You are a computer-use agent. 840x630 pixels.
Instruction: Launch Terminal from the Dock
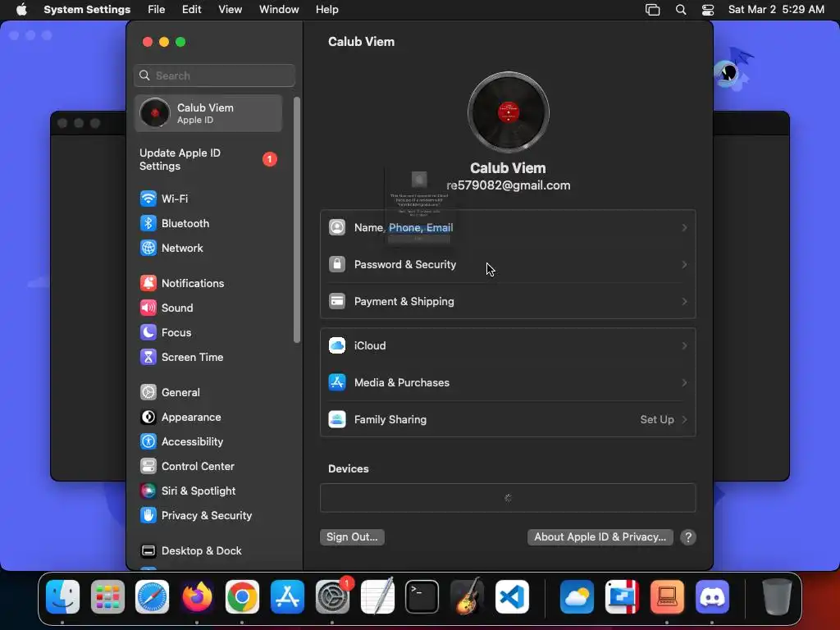422,597
